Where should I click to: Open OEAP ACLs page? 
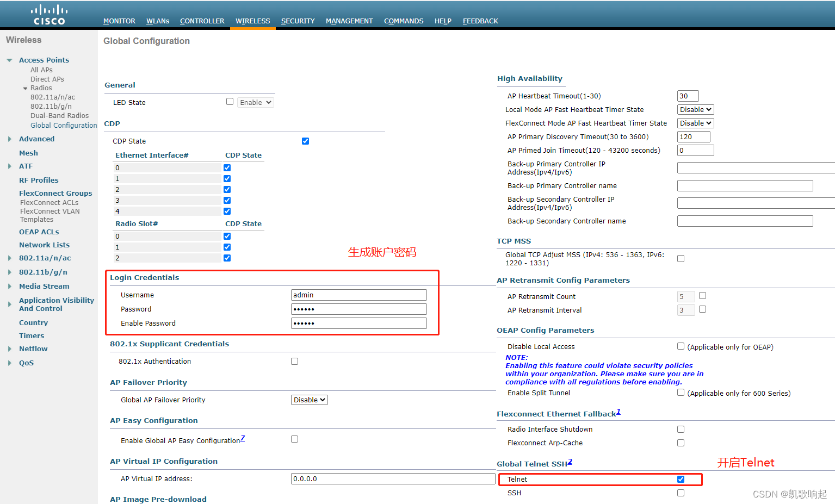(x=39, y=232)
